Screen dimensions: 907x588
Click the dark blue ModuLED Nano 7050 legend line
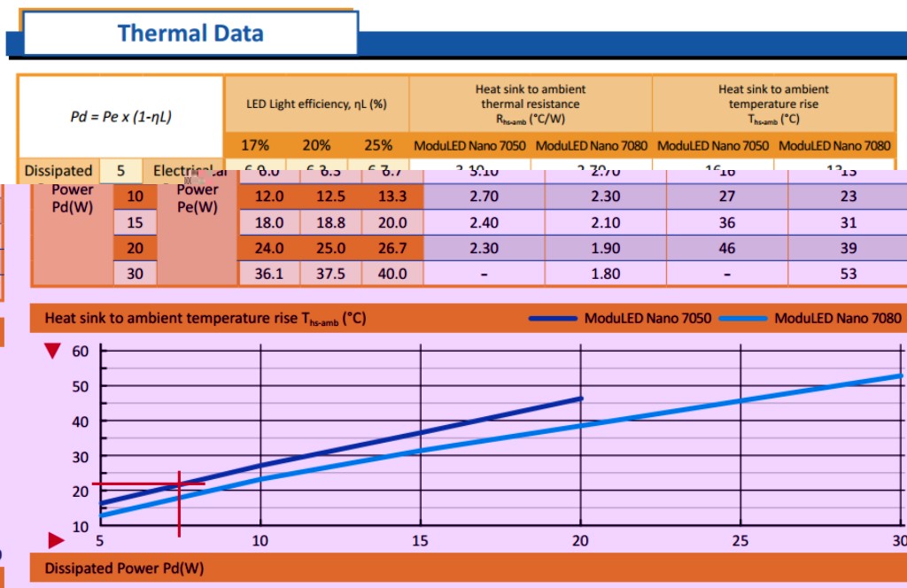554,319
